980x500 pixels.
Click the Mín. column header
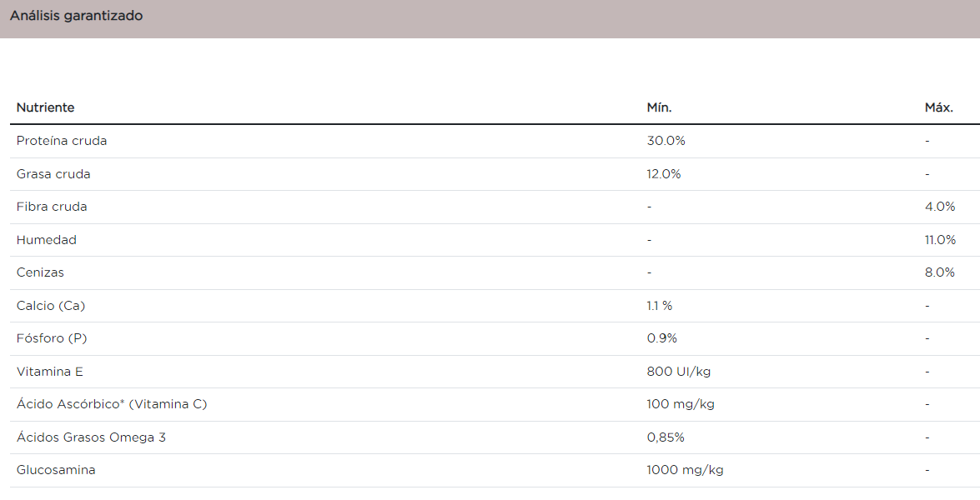pos(659,107)
